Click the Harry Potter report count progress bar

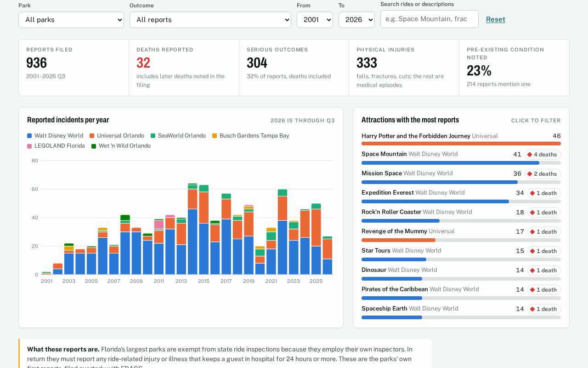pos(461,144)
